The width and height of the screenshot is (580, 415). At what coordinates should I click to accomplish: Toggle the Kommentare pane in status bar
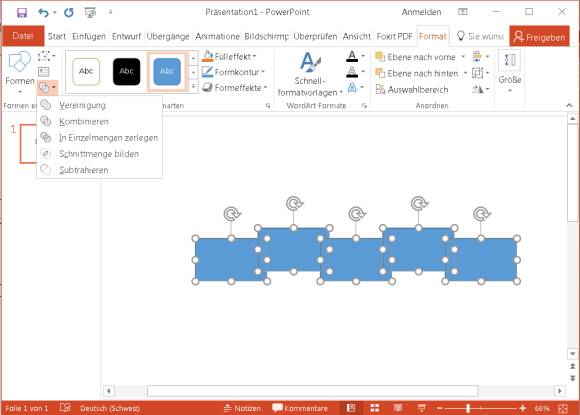300,408
